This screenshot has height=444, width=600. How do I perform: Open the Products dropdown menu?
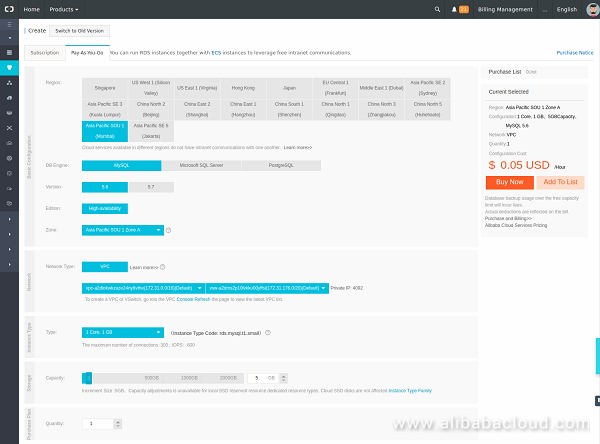(64, 10)
